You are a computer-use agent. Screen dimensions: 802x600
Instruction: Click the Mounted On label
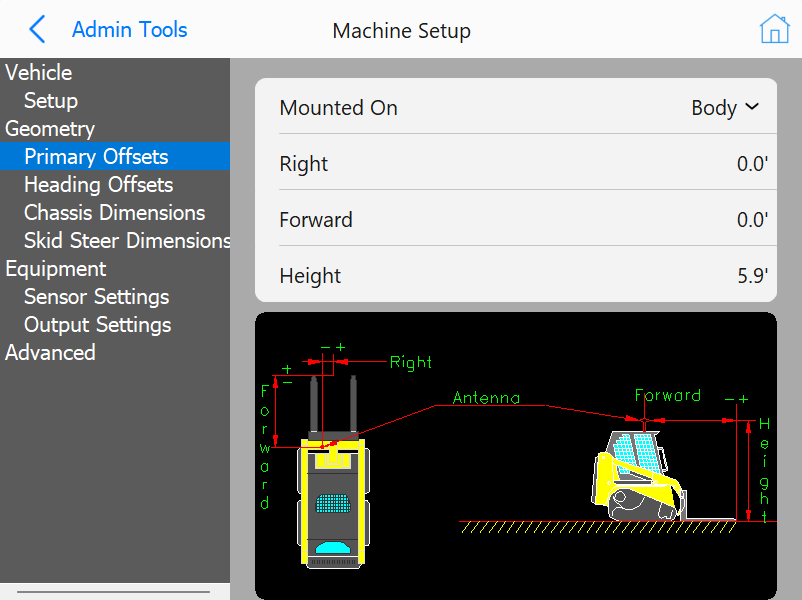338,107
